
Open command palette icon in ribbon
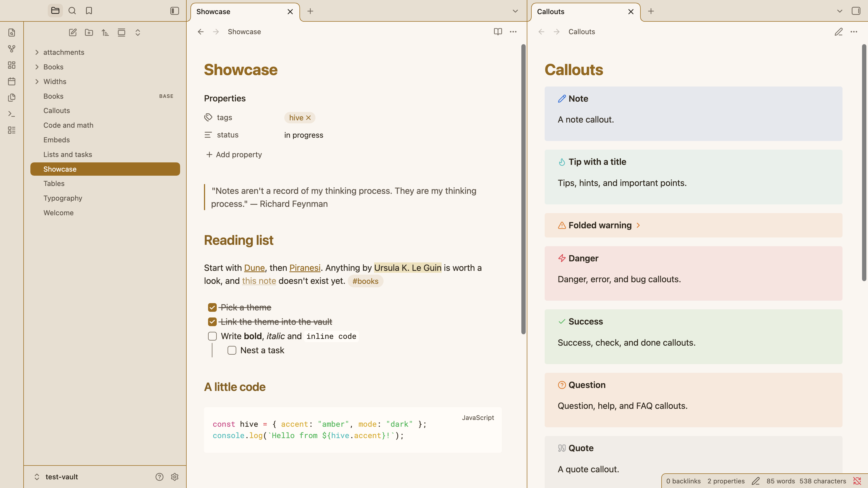click(12, 114)
